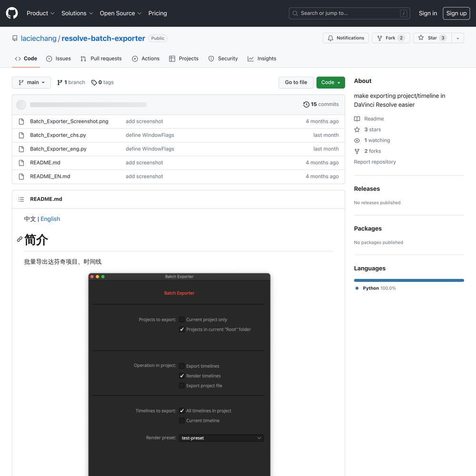Click the fork icon beside 2 forks

[x=357, y=151]
